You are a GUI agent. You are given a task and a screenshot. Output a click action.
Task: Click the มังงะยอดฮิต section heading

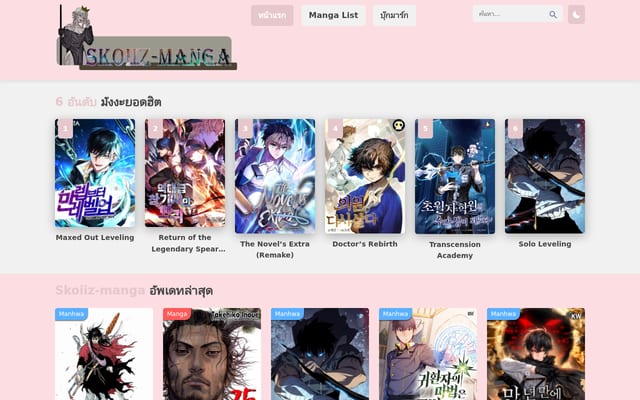pos(131,102)
